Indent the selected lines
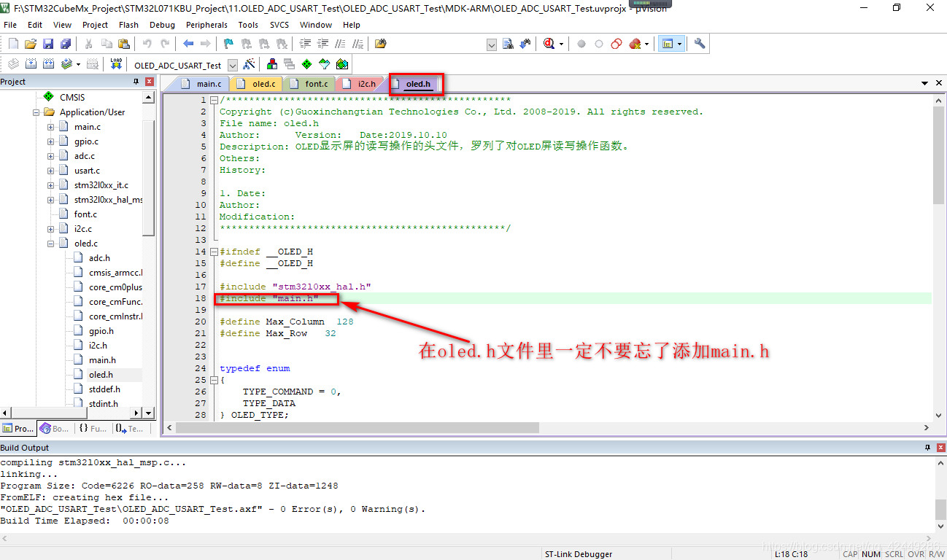This screenshot has height=560, width=947. click(x=305, y=44)
